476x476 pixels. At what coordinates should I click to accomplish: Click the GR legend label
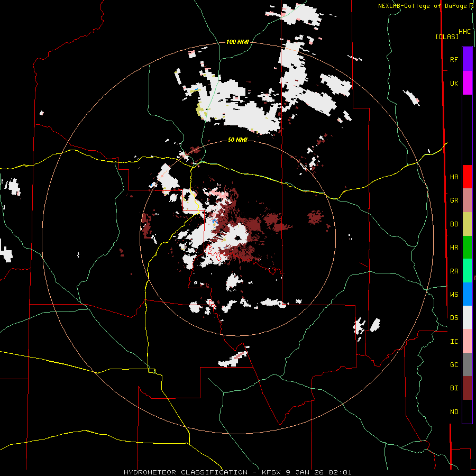(454, 200)
